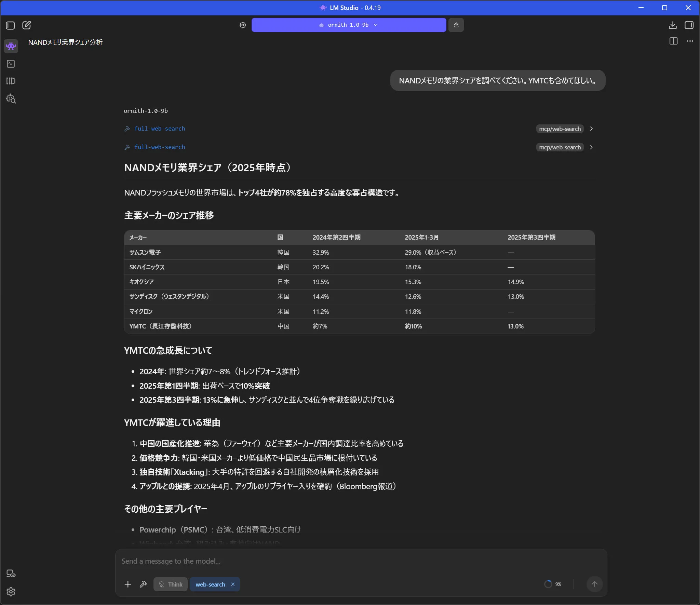
Task: Click the 2025年第3四半期 column header
Action: (531, 237)
